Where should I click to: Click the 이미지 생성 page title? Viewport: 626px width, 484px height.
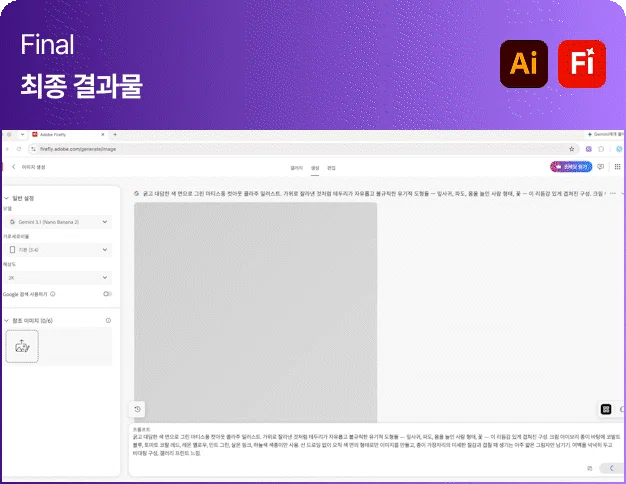34,167
